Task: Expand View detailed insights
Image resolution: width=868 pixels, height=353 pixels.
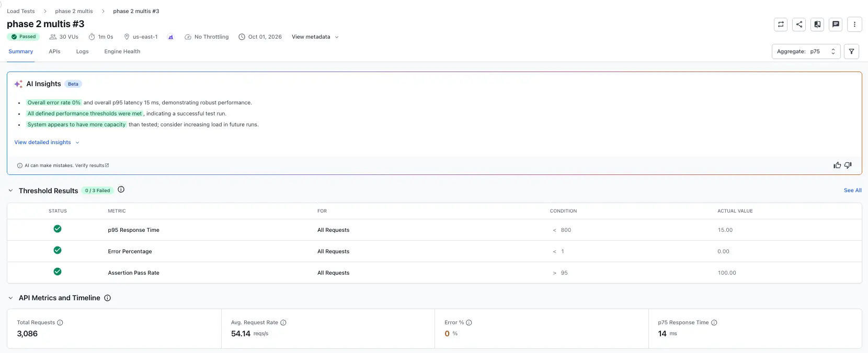Action: pyautogui.click(x=47, y=143)
